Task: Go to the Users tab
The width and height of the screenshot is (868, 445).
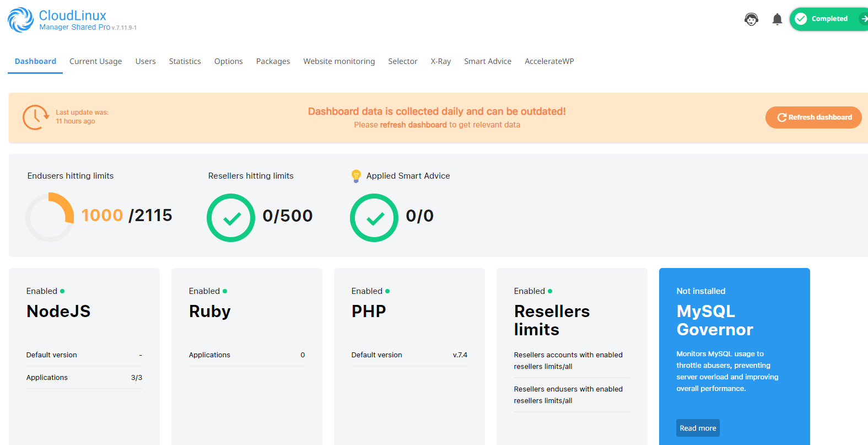Action: tap(145, 61)
